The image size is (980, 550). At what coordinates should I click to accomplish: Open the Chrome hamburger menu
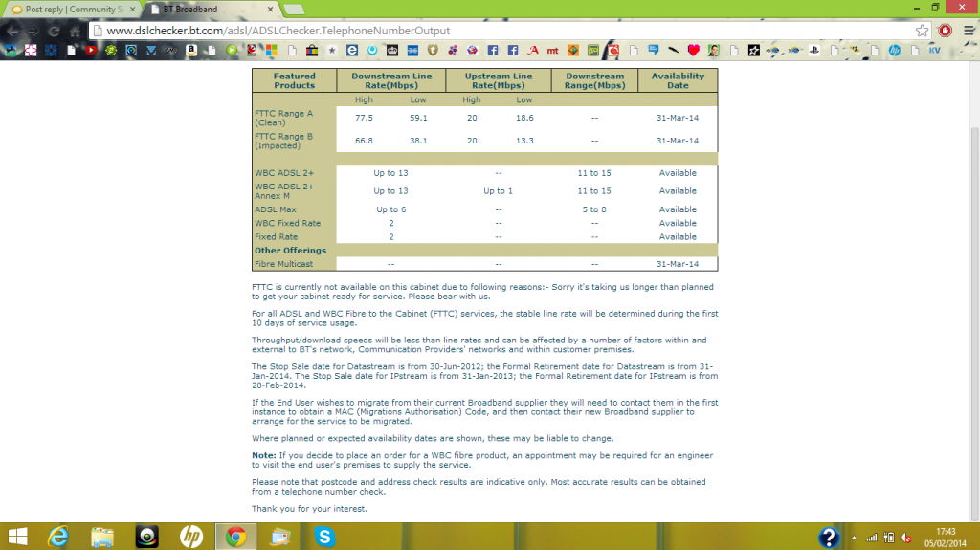tap(969, 31)
